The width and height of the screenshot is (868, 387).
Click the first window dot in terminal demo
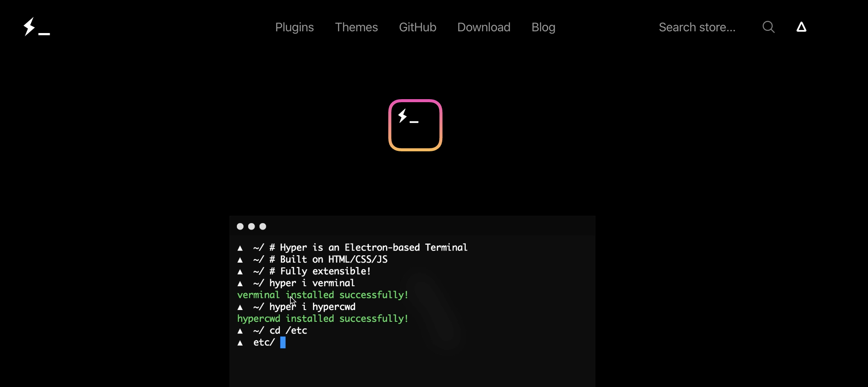tap(240, 227)
